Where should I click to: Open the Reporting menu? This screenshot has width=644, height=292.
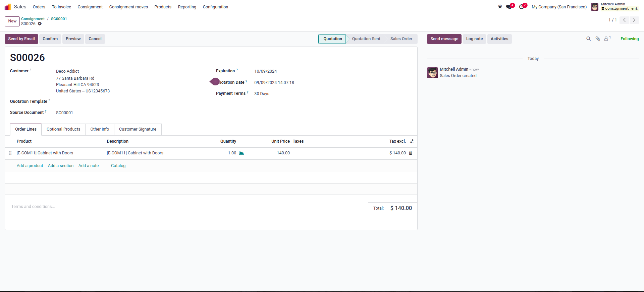187,7
